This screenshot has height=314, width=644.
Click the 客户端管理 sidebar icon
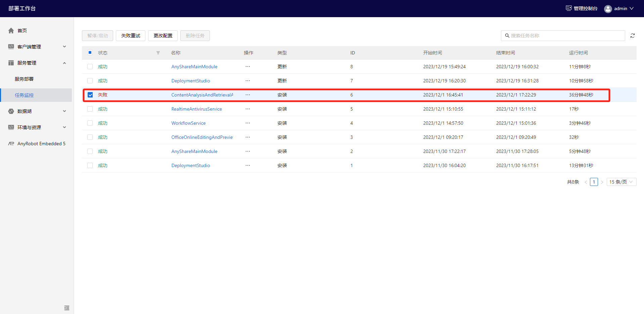11,47
